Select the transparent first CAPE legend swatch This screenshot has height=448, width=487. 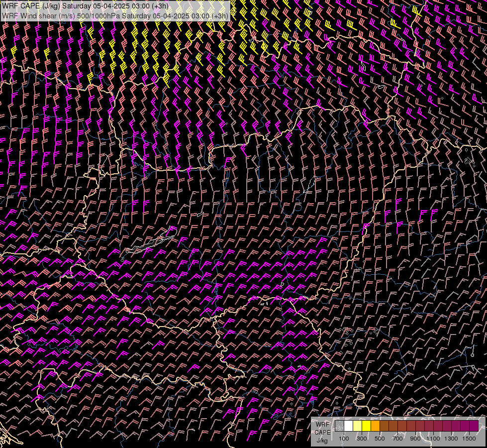point(339,426)
